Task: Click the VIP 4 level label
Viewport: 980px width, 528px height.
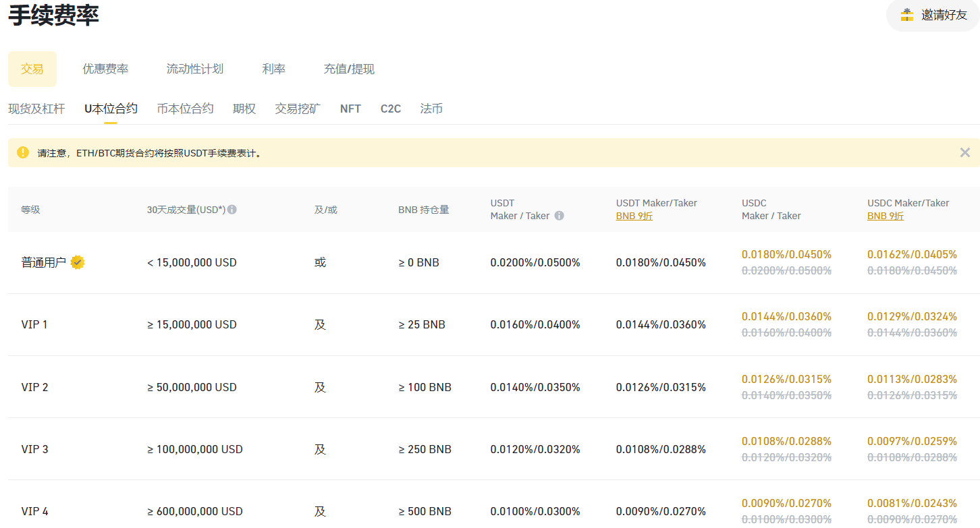Action: click(x=34, y=511)
